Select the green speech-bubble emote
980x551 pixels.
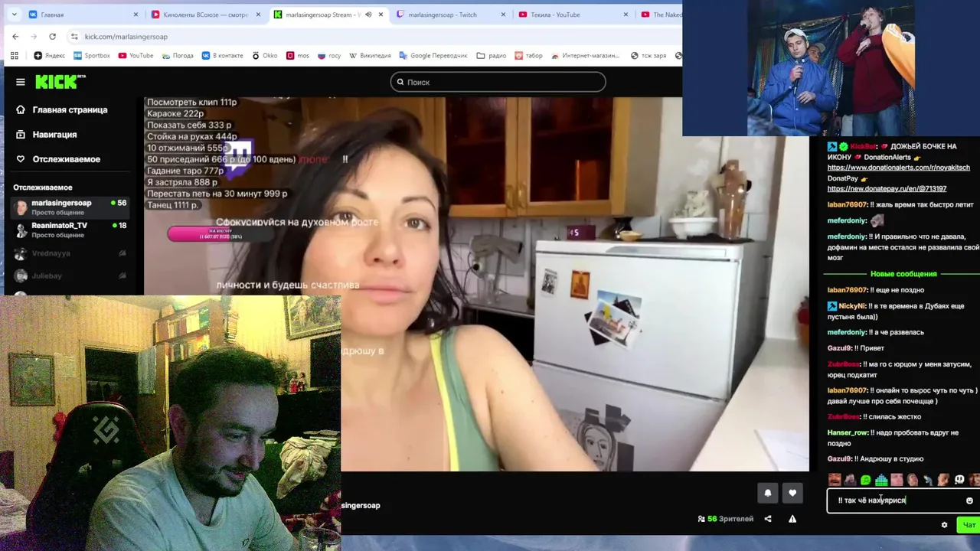866,480
